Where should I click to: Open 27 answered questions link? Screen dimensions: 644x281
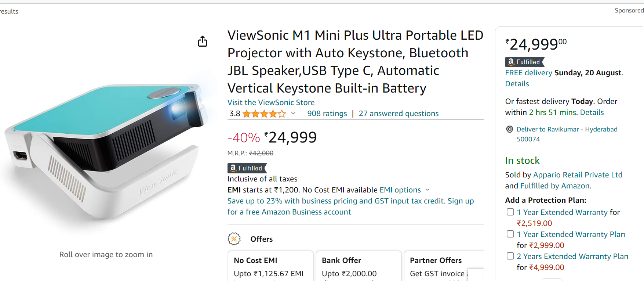click(x=399, y=114)
